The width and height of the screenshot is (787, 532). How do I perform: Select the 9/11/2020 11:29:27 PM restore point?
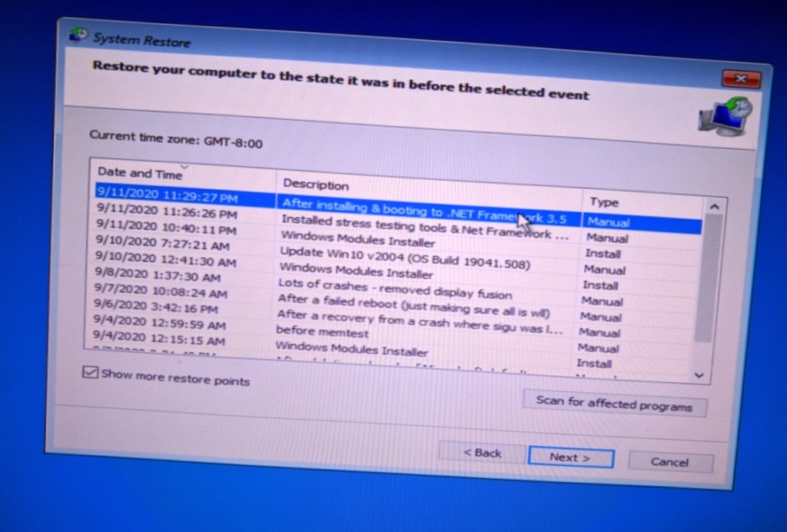398,209
